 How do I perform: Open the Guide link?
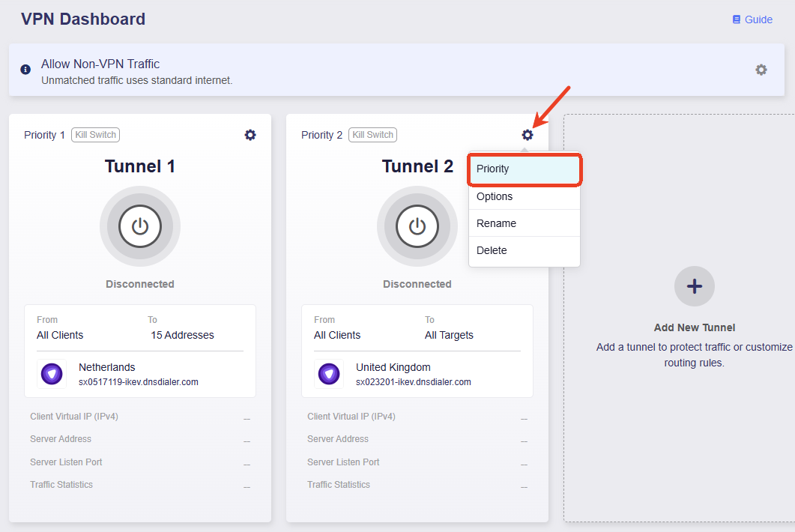(x=758, y=19)
